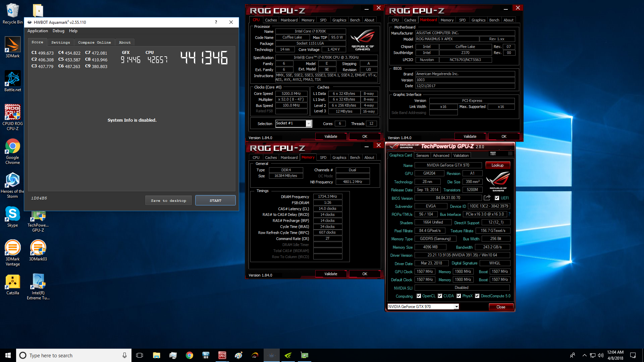The width and height of the screenshot is (644, 362).
Task: Open the Debug menu in Aquamark
Action: (58, 31)
